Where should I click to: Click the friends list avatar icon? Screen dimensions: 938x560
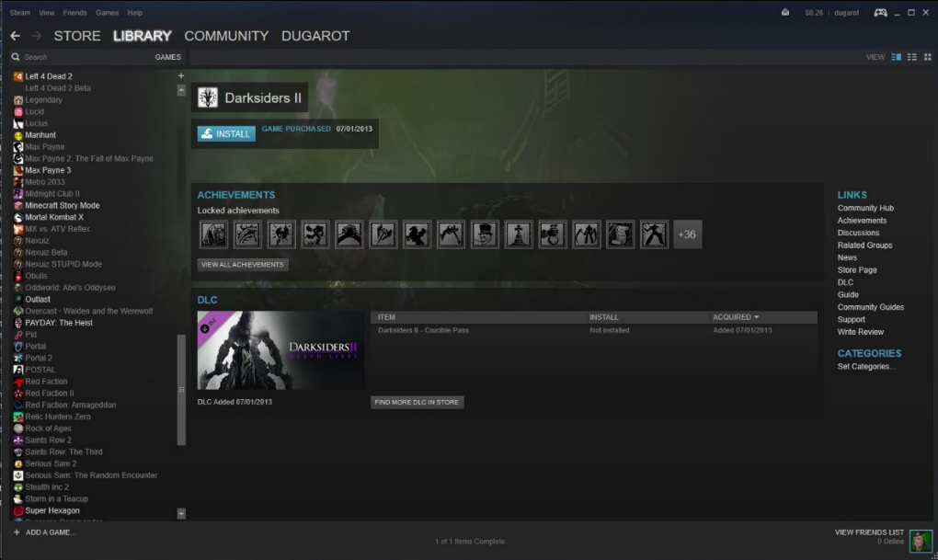point(921,541)
